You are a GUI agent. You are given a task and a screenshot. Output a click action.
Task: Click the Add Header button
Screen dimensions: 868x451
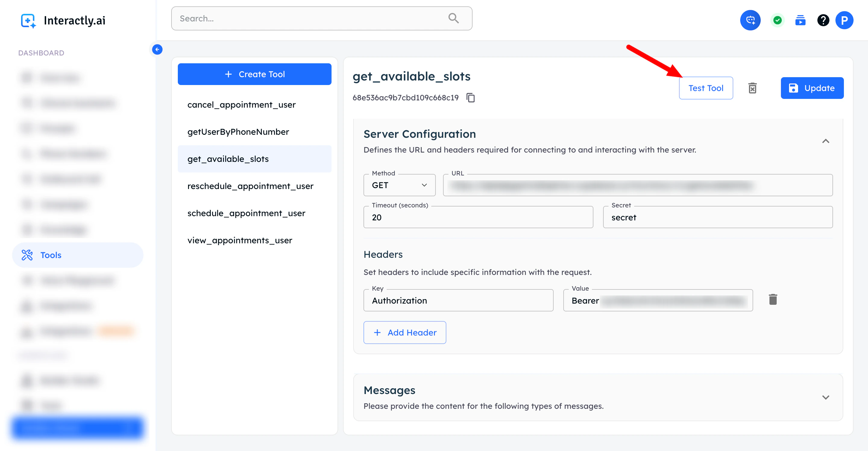coord(405,332)
